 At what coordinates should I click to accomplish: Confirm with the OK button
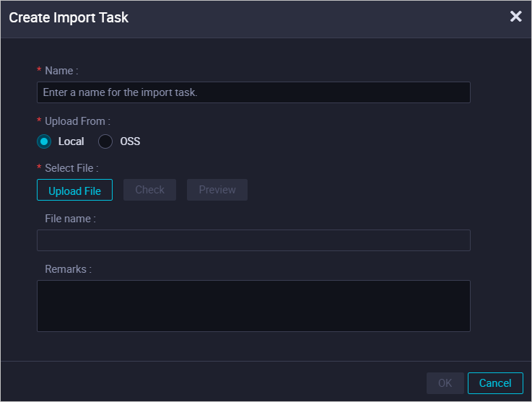click(445, 383)
